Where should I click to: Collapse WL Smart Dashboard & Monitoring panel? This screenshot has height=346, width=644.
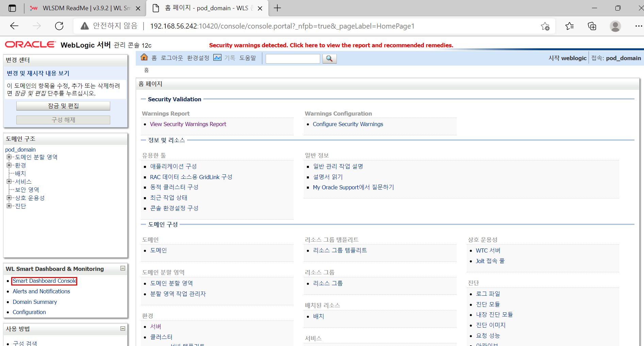123,269
